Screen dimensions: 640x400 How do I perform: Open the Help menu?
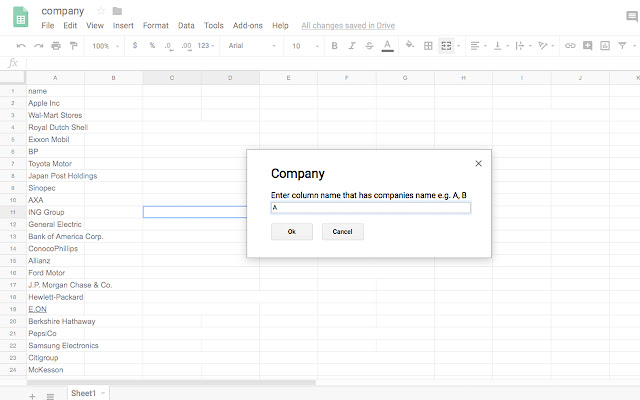click(280, 26)
